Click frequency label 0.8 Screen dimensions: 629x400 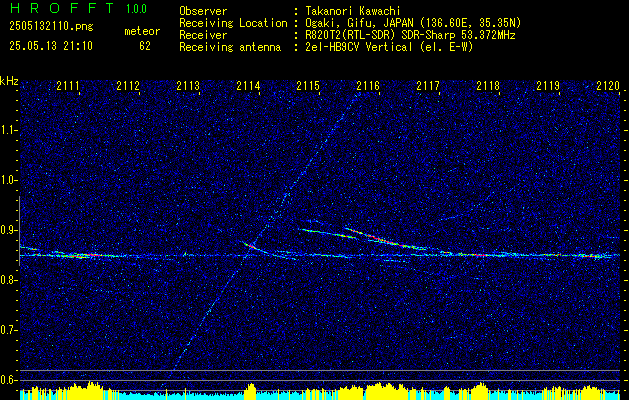tap(8, 280)
